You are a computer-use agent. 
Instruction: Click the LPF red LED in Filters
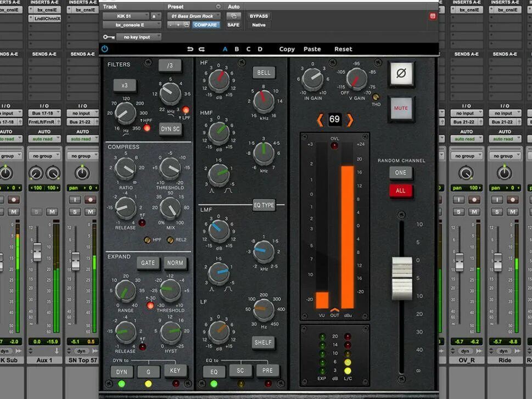[186, 110]
